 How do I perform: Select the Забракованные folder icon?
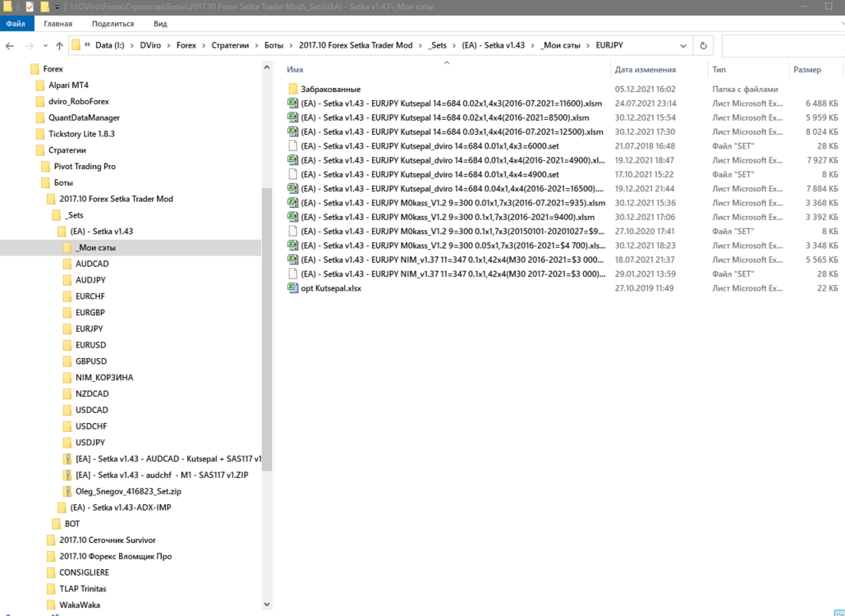coord(292,89)
